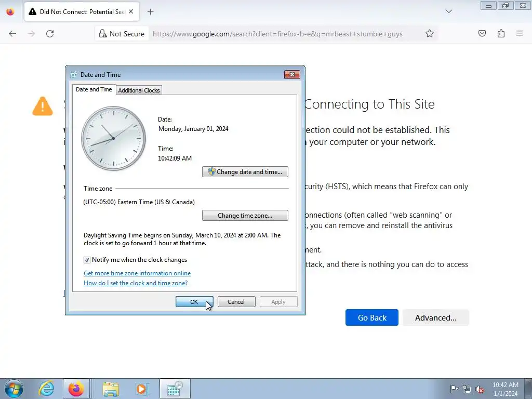The height and width of the screenshot is (399, 532).
Task: Cancel the Date and Time dialog
Action: pos(236,302)
